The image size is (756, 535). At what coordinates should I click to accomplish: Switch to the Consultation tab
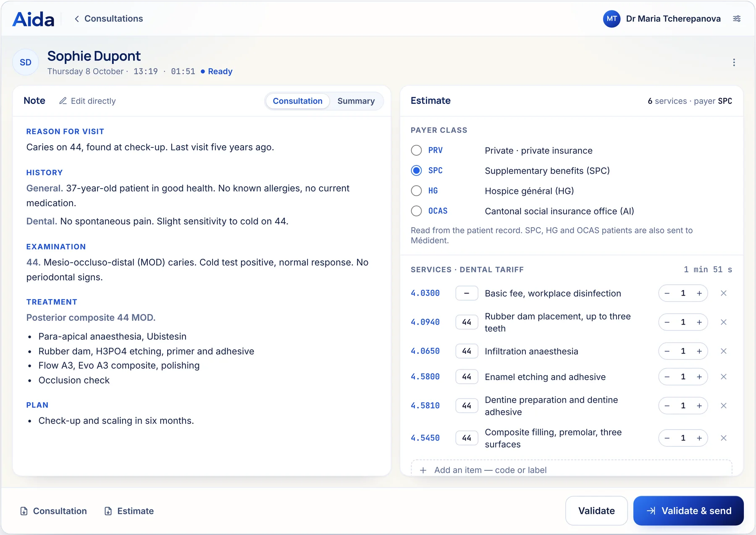point(297,101)
